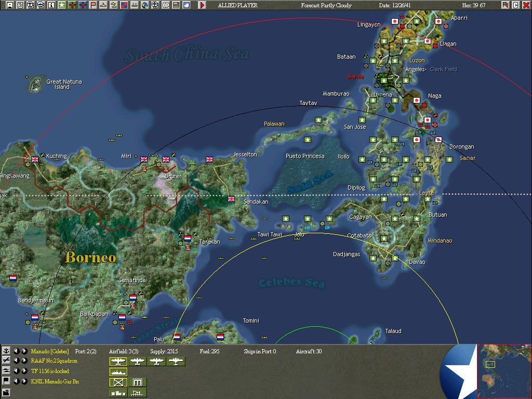
Task: Click right arrow beside KNIL Menado Gar Bn
Action: [24, 381]
